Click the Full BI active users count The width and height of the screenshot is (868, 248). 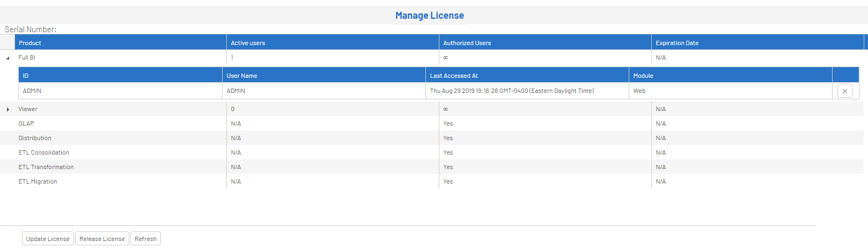click(232, 57)
